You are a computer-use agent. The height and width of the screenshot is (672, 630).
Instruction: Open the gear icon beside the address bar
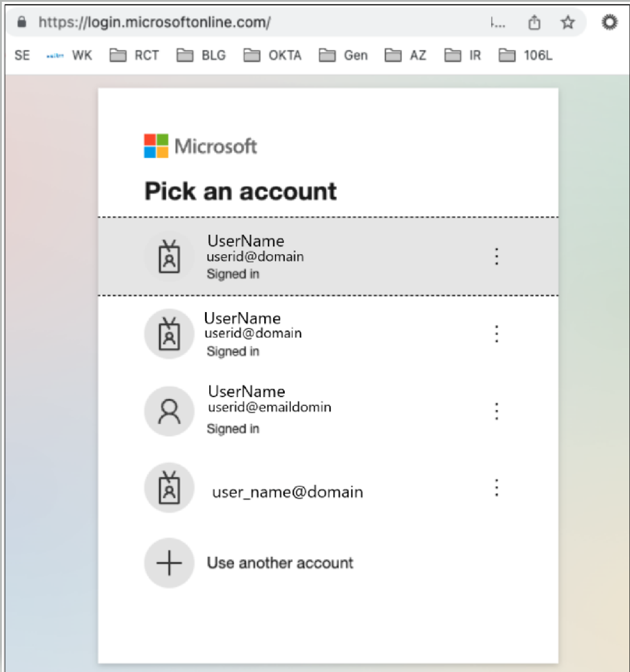tap(609, 22)
